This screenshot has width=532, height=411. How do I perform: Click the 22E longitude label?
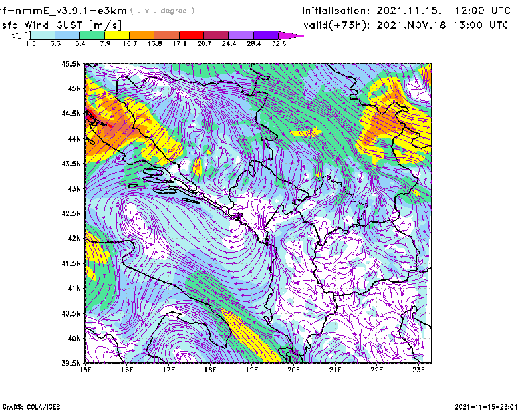click(x=376, y=370)
